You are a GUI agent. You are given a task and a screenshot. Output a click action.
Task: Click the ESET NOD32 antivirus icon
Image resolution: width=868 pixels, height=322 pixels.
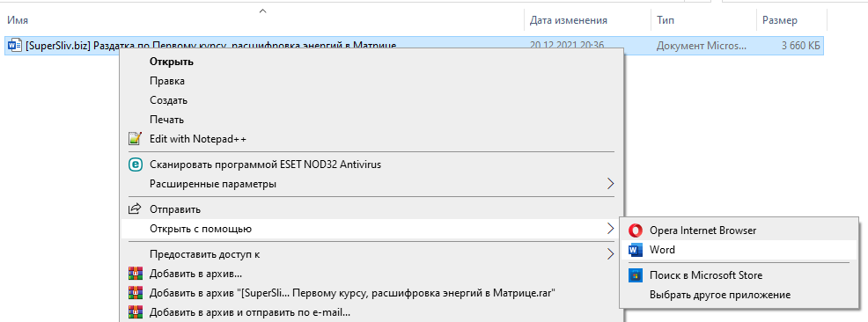pos(135,165)
